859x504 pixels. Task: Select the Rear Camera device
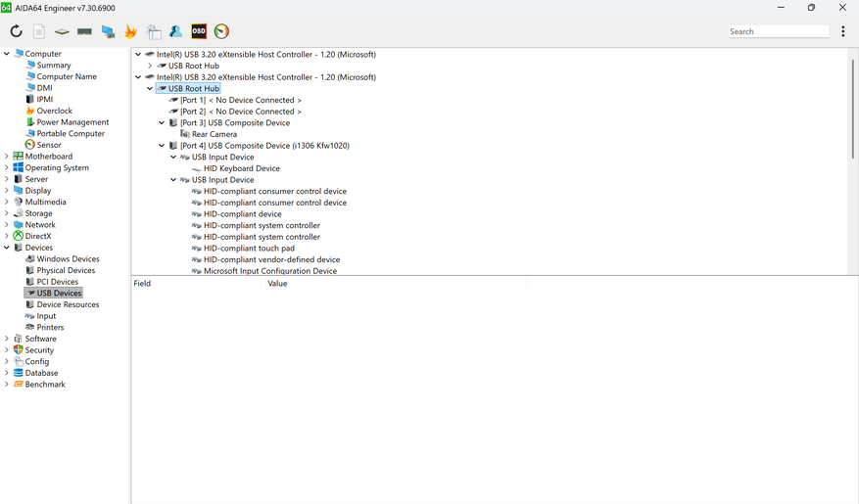[x=215, y=134]
